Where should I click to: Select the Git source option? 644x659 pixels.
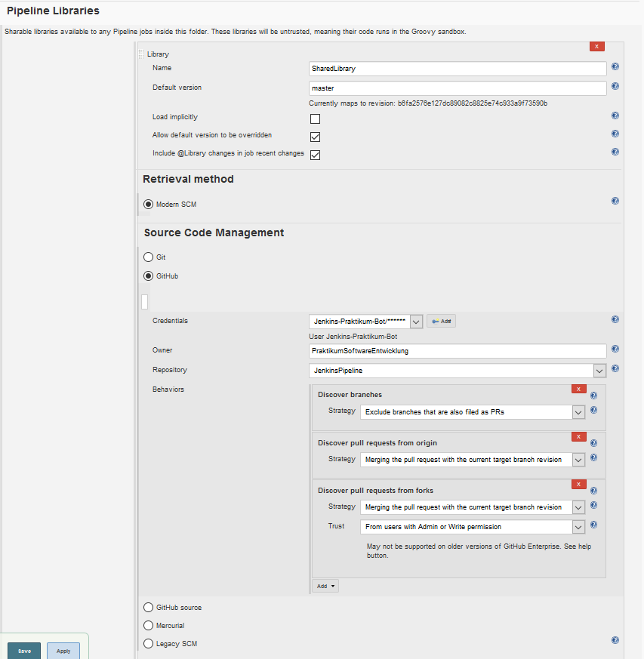148,257
